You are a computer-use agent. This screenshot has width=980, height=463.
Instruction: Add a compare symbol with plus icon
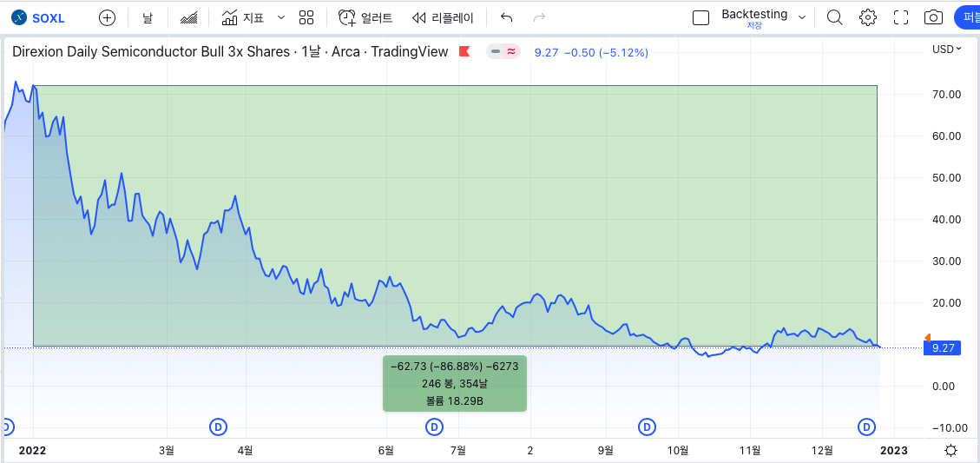click(x=108, y=17)
